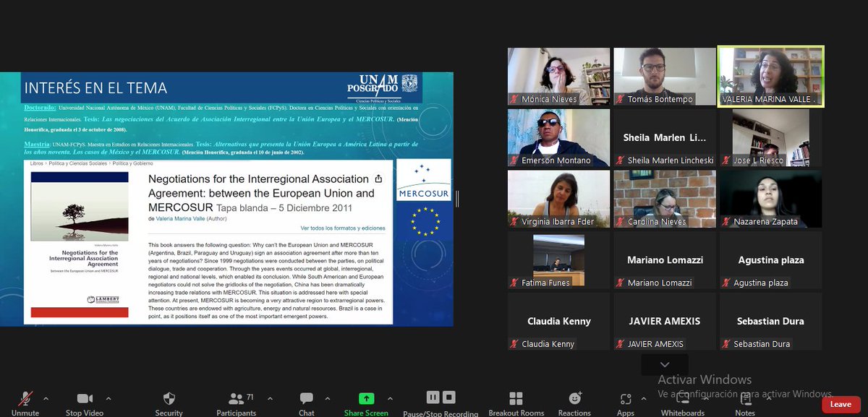The height and width of the screenshot is (417, 868).
Task: Select Tomás Bontempo video tile
Action: [x=665, y=77]
